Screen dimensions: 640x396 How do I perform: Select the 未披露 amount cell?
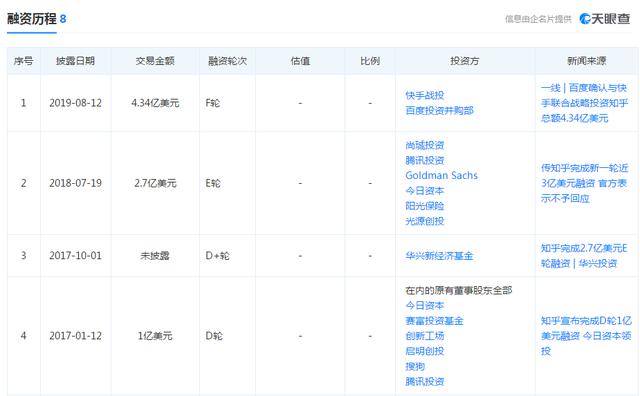(x=155, y=256)
